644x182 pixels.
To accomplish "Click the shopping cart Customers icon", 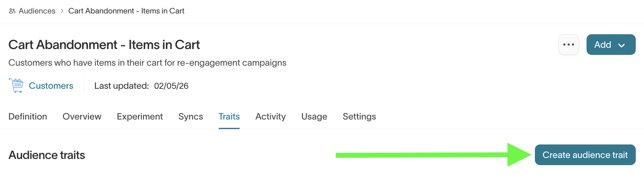I will click(x=16, y=86).
